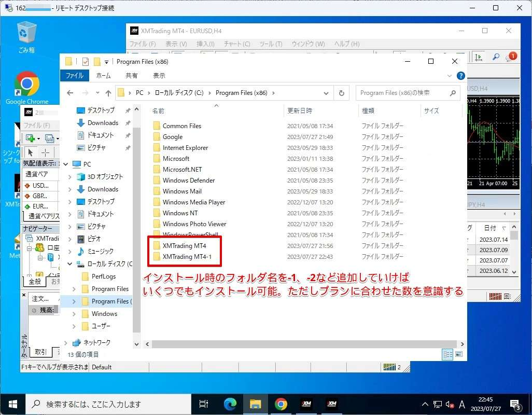Open the Windows Start menu
The image size is (532, 415).
click(12, 404)
